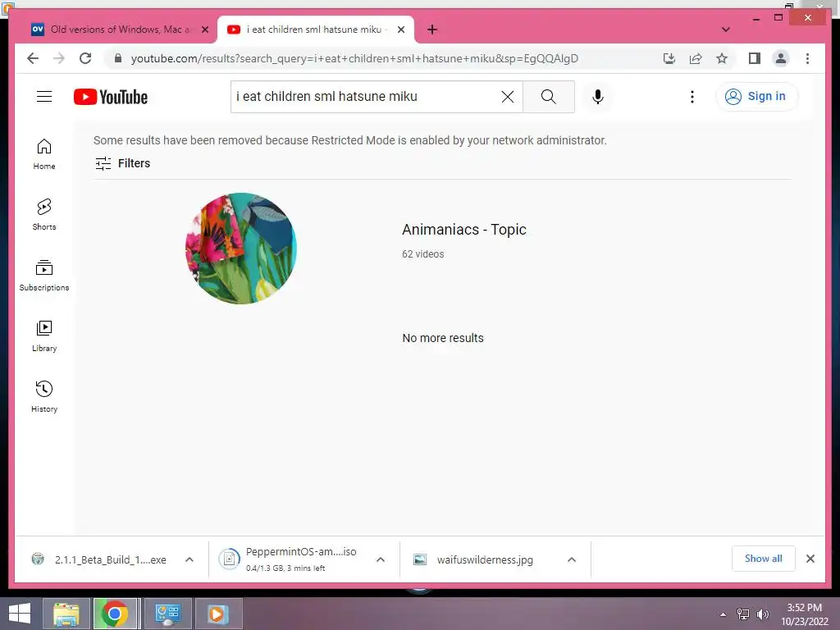Image resolution: width=840 pixels, height=630 pixels.
Task: Open tab search dropdown chevron
Action: 725,30
